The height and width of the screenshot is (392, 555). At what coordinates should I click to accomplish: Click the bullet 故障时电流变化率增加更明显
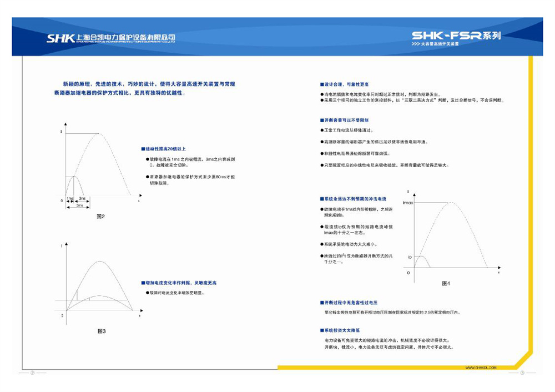[x=175, y=293]
